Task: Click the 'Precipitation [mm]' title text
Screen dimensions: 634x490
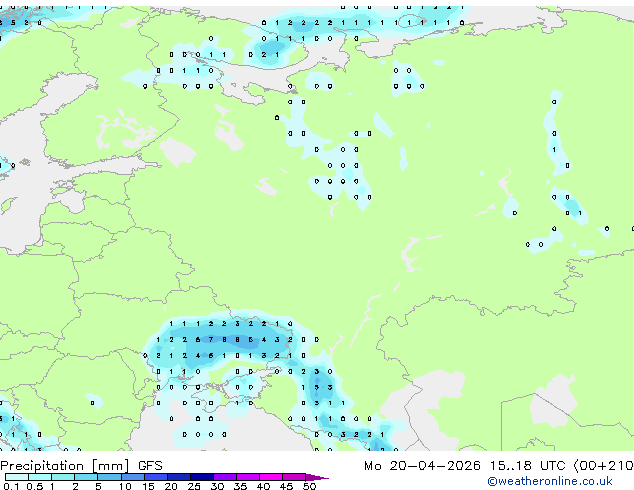Action: 65,466
